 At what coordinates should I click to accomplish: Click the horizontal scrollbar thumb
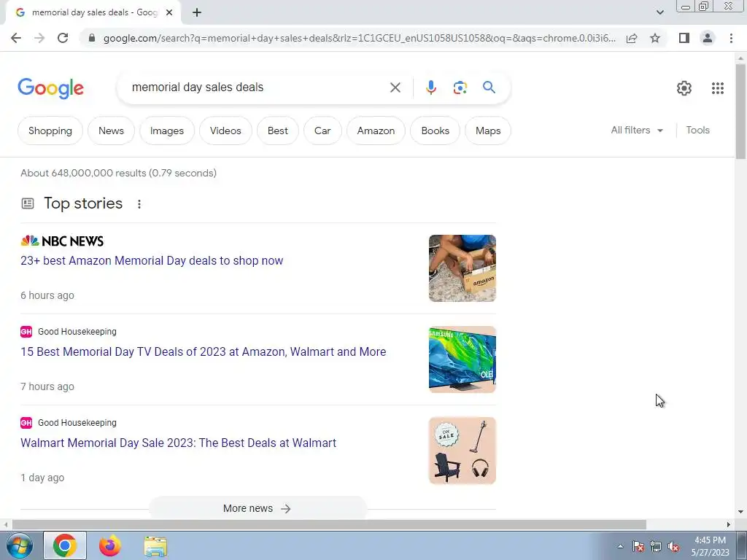[x=329, y=524]
